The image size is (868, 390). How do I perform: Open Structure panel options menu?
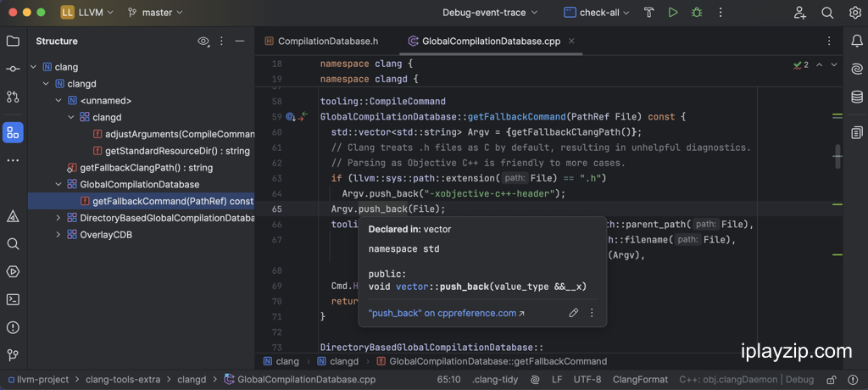[221, 41]
